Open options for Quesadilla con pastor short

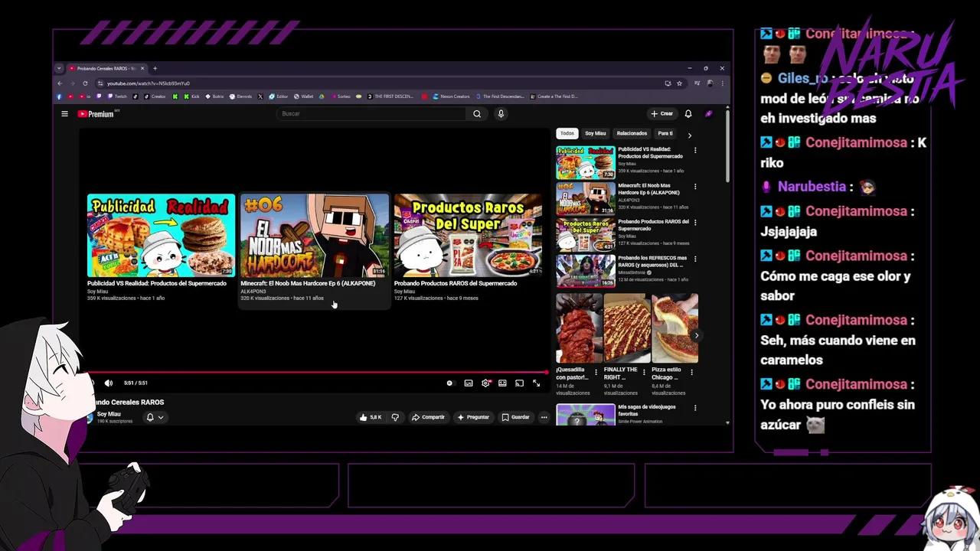pos(597,373)
